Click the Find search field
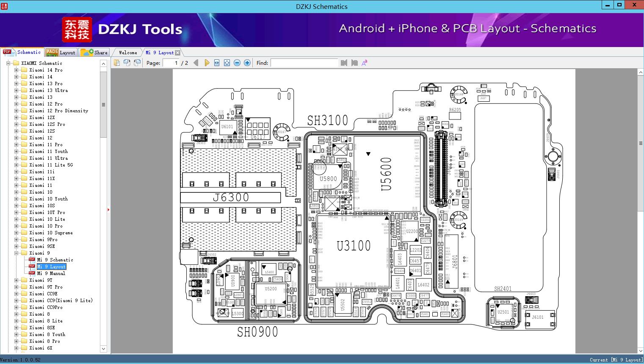Viewport: 644px width, 364px height. 304,63
